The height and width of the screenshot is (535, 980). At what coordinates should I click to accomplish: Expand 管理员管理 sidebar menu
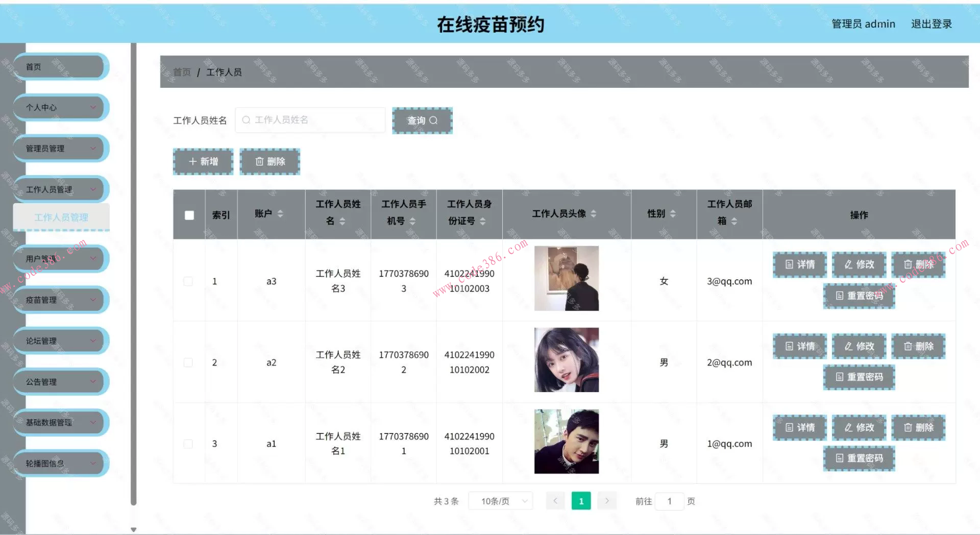(x=61, y=149)
